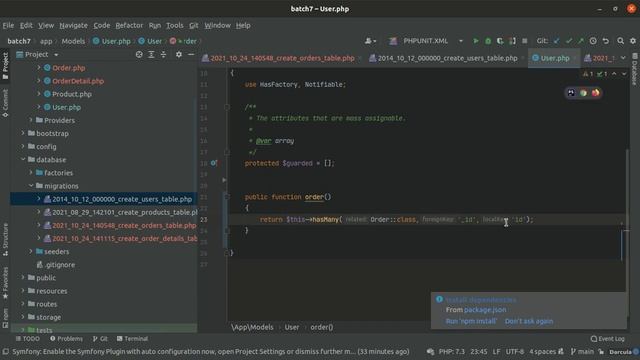The width and height of the screenshot is (640, 360).
Task: Select opened file in Project tree
Action: point(139,54)
